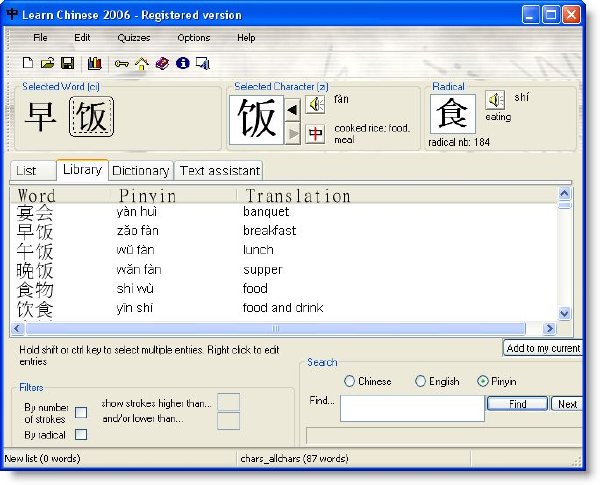This screenshot has height=485, width=600.
Task: Enable the By number of strokes filter
Action: click(81, 412)
